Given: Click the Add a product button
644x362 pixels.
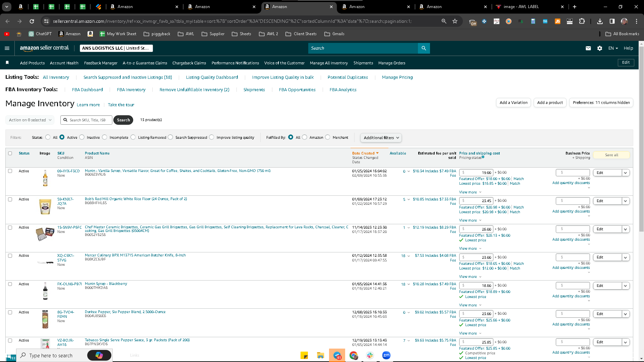Looking at the screenshot, I should tap(550, 103).
